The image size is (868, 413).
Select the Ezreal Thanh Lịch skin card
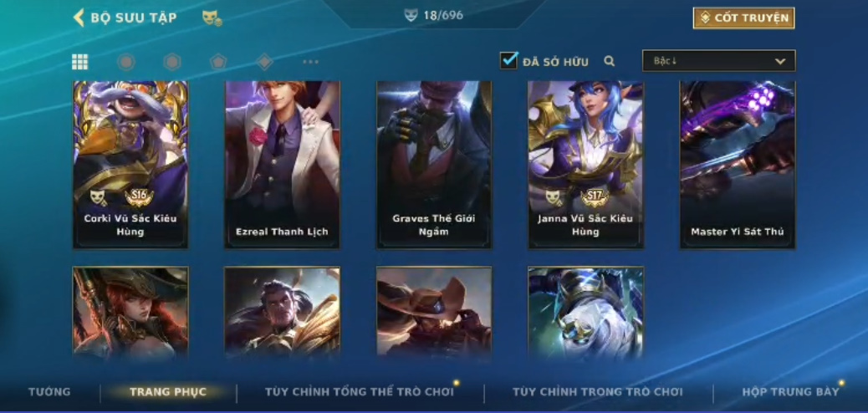click(x=282, y=165)
